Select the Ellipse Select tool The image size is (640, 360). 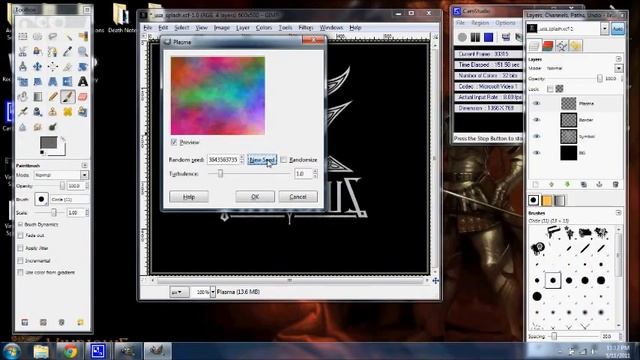[38, 36]
